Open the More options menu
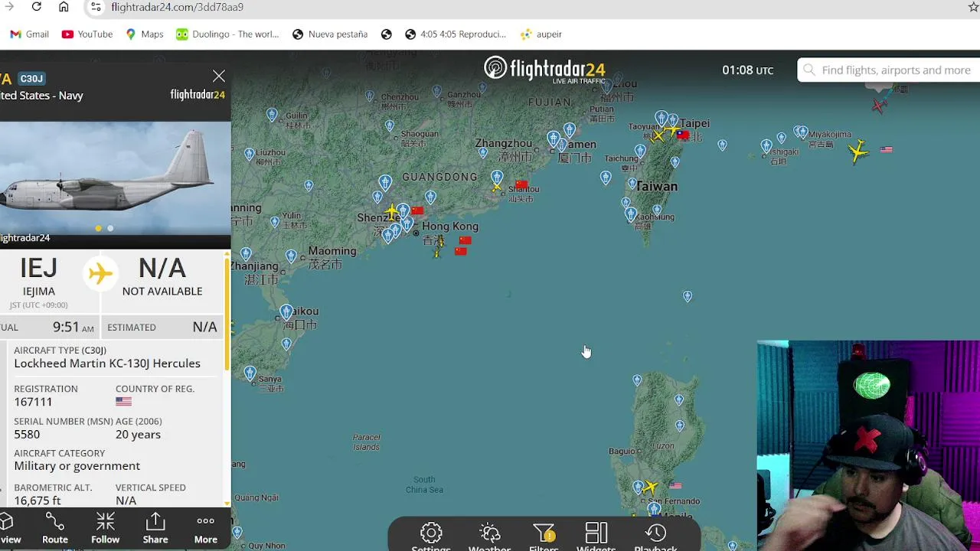Image resolution: width=980 pixels, height=551 pixels. (x=205, y=528)
